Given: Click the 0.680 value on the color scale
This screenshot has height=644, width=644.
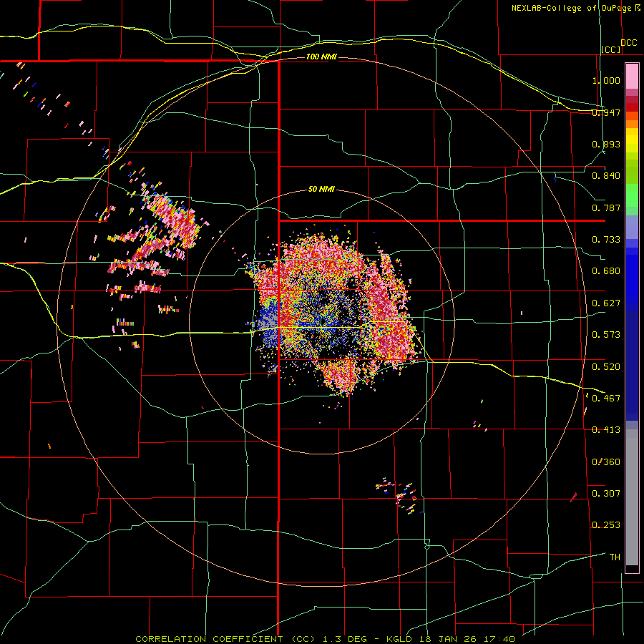Looking at the screenshot, I should (x=606, y=271).
